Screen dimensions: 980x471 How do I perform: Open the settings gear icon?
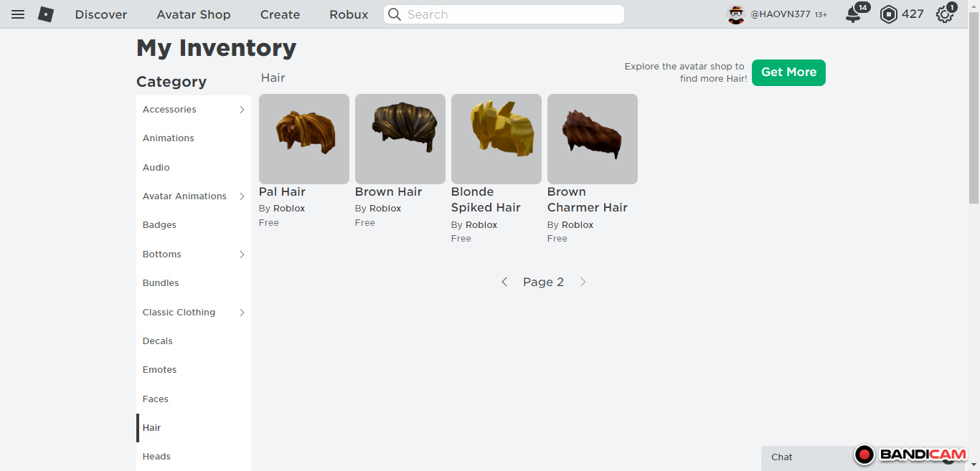pos(944,14)
